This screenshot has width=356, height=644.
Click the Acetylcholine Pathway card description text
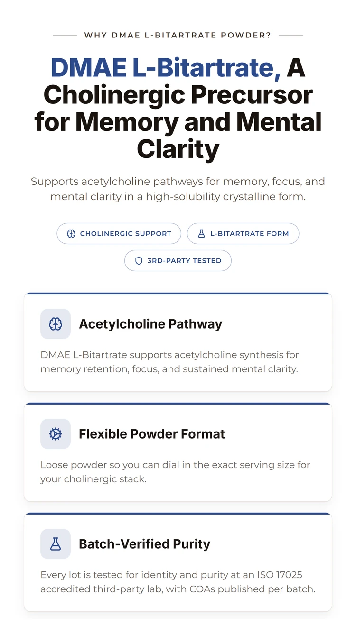point(169,362)
